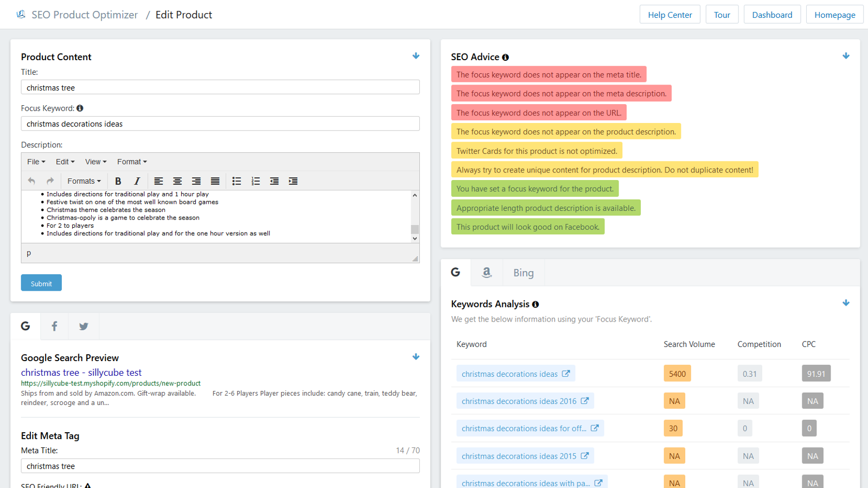Click the SEO Product Optimizer breadcrumb link

(x=85, y=15)
